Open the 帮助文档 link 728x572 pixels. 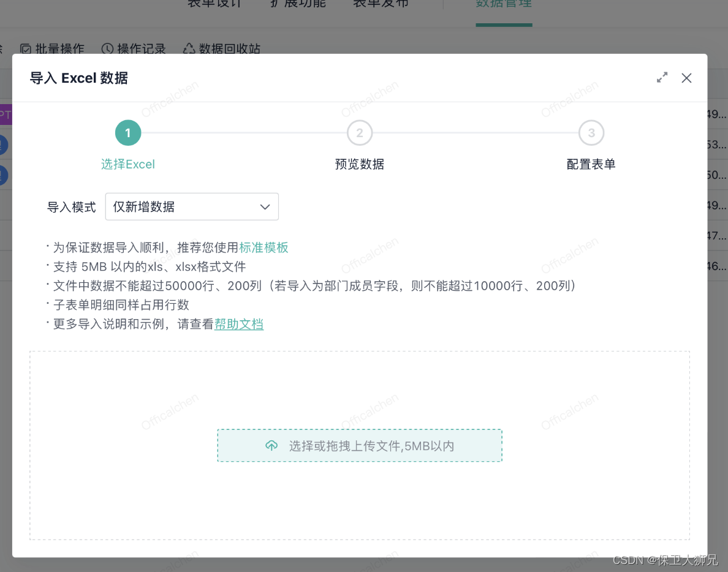pyautogui.click(x=238, y=324)
